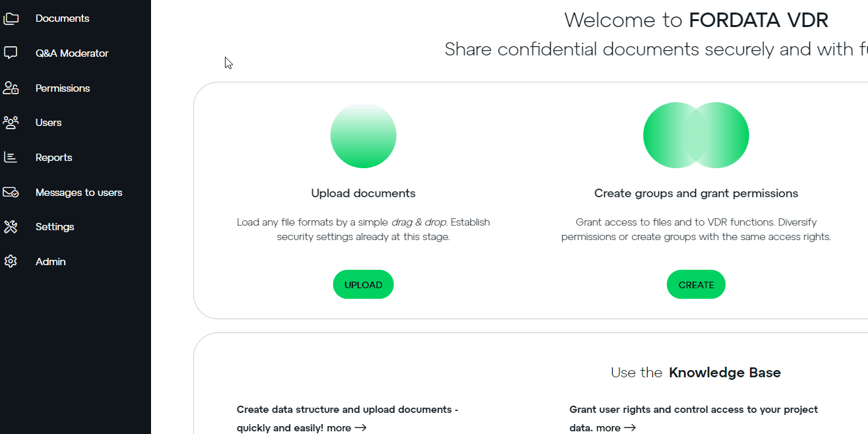
Task: Open the Q&A Moderator section
Action: 72,53
